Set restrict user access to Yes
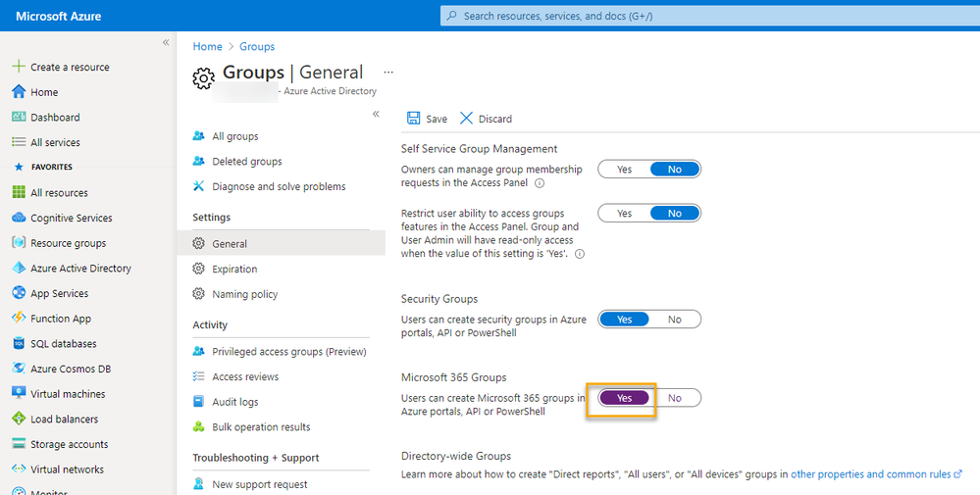The width and height of the screenshot is (980, 495). [624, 214]
